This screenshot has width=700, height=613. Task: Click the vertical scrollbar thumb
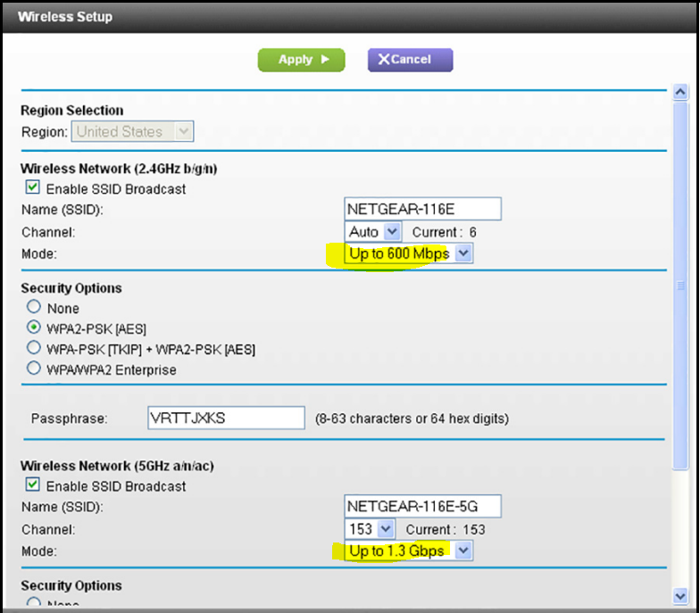point(680,286)
